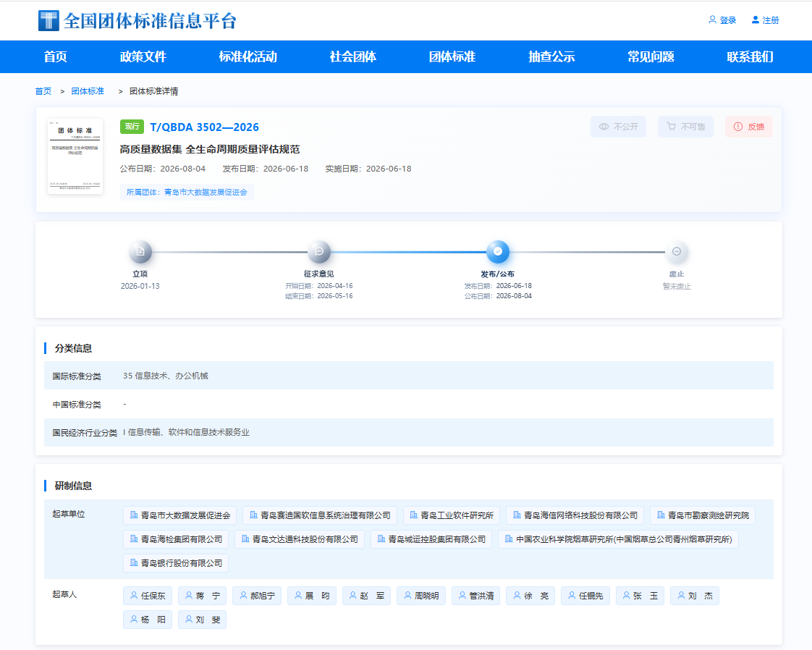Click building icon beside 青岛工业软件研究所

(413, 515)
